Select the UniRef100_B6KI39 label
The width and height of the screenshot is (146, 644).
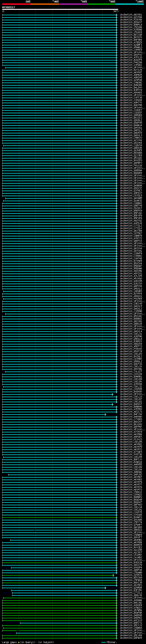131,583
